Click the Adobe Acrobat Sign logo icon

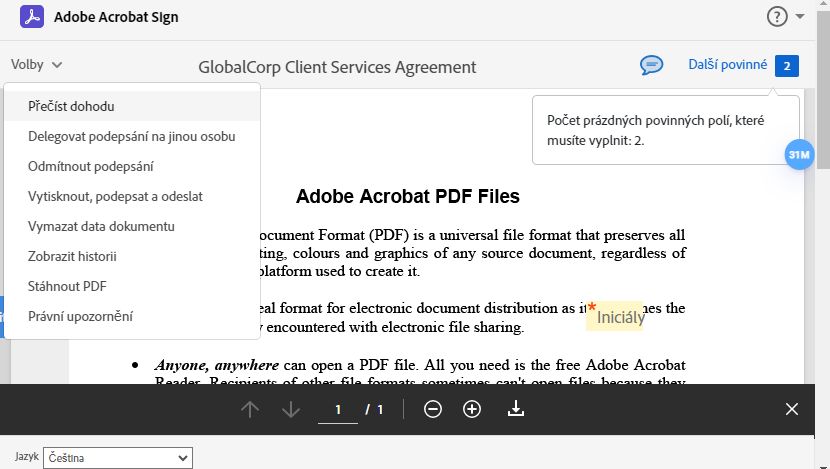tap(32, 17)
